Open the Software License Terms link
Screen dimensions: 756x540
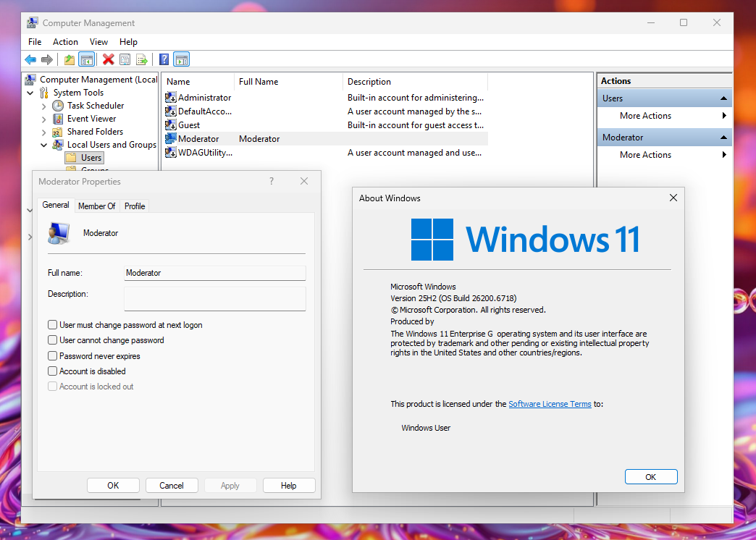click(550, 404)
